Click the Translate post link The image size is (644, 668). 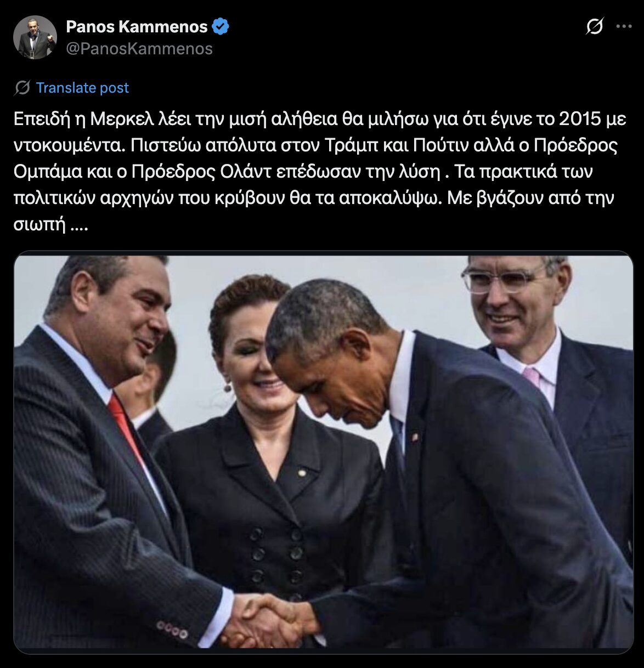[82, 88]
